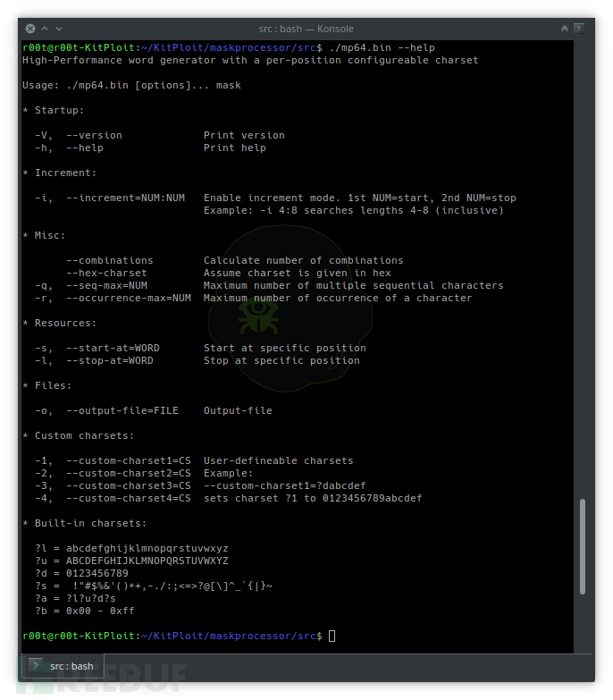This screenshot has width=613, height=700.
Task: Click the '--custom-charset2=CS' option
Action: click(129, 473)
